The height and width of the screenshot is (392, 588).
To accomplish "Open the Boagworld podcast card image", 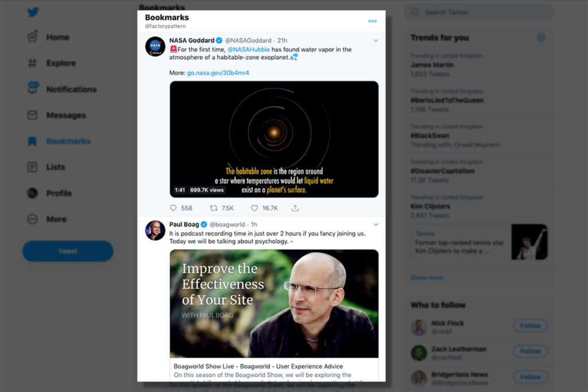I will click(x=274, y=303).
